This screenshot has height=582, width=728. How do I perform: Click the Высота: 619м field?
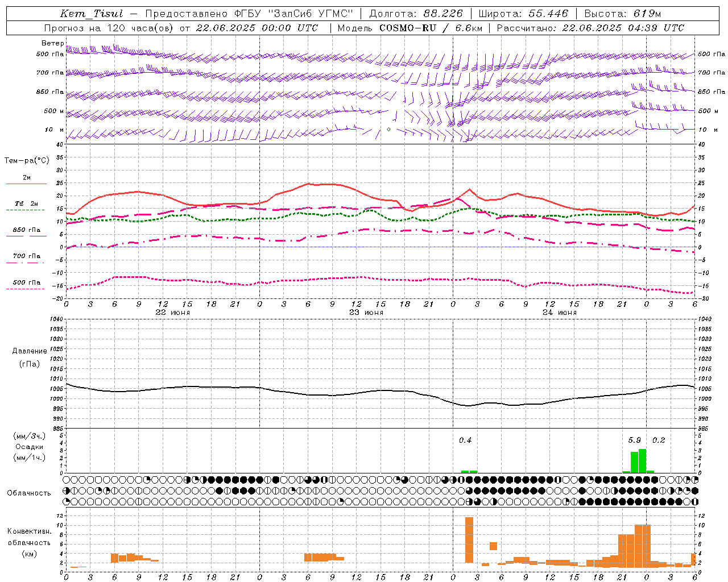point(623,14)
